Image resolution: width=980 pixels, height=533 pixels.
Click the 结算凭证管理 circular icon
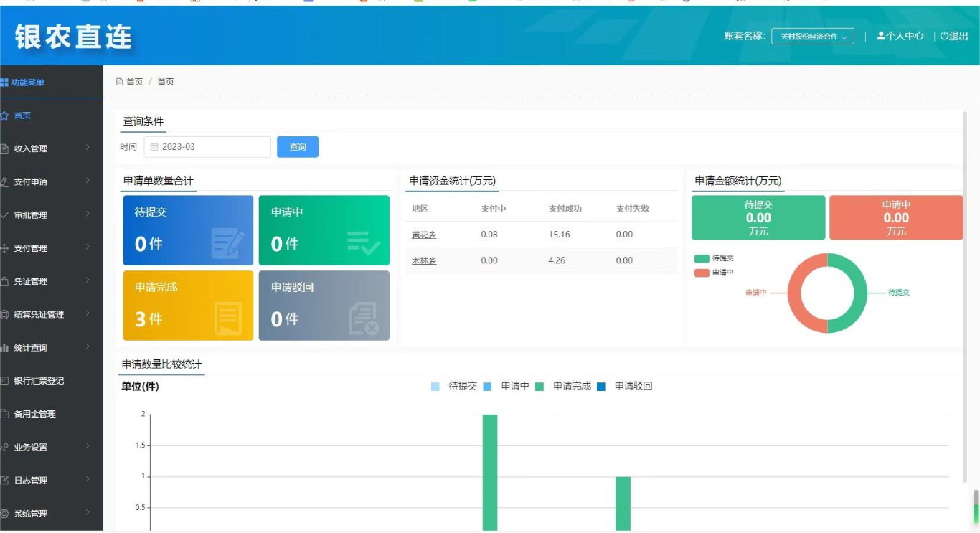tap(4, 314)
